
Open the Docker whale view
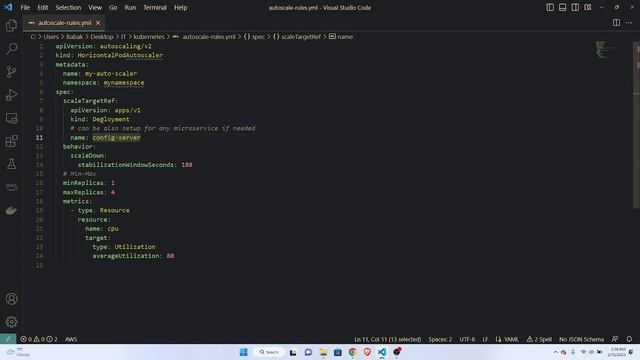(11, 210)
